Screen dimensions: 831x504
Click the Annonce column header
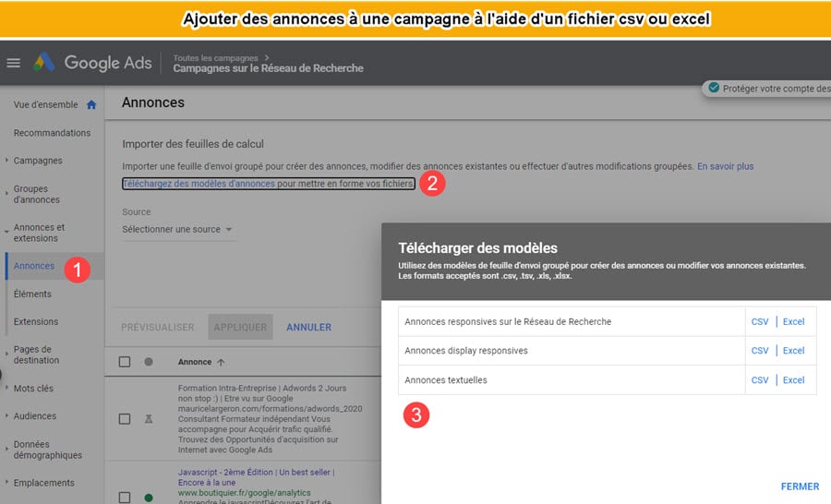(195, 362)
